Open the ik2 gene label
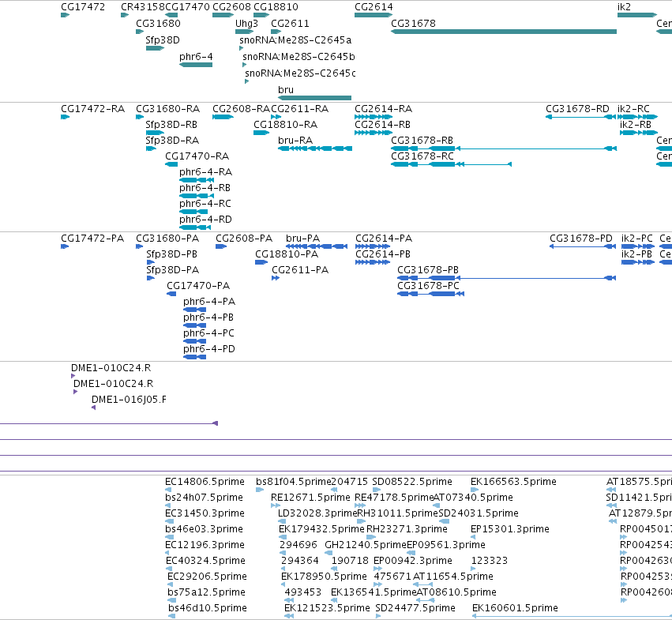The image size is (672, 620). pyautogui.click(x=624, y=7)
